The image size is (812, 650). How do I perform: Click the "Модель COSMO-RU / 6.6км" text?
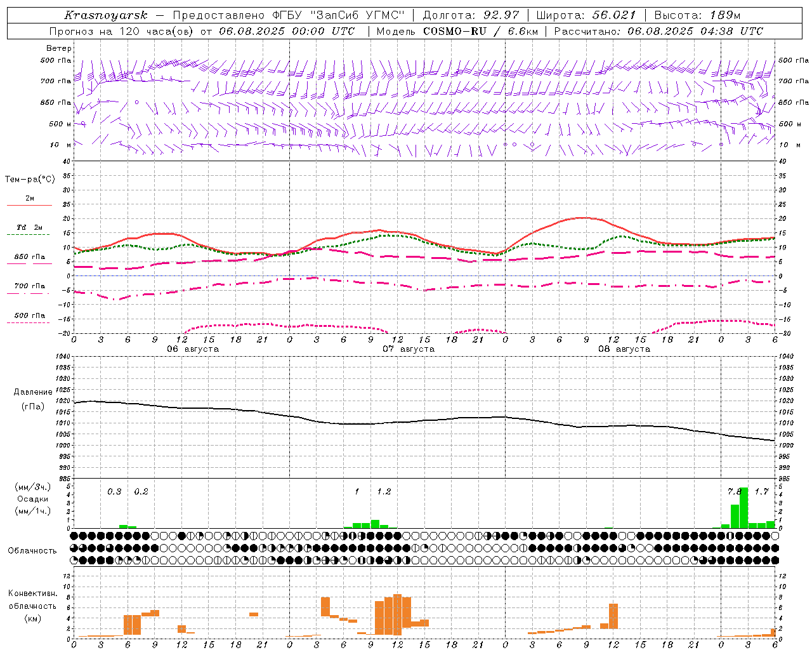457,31
